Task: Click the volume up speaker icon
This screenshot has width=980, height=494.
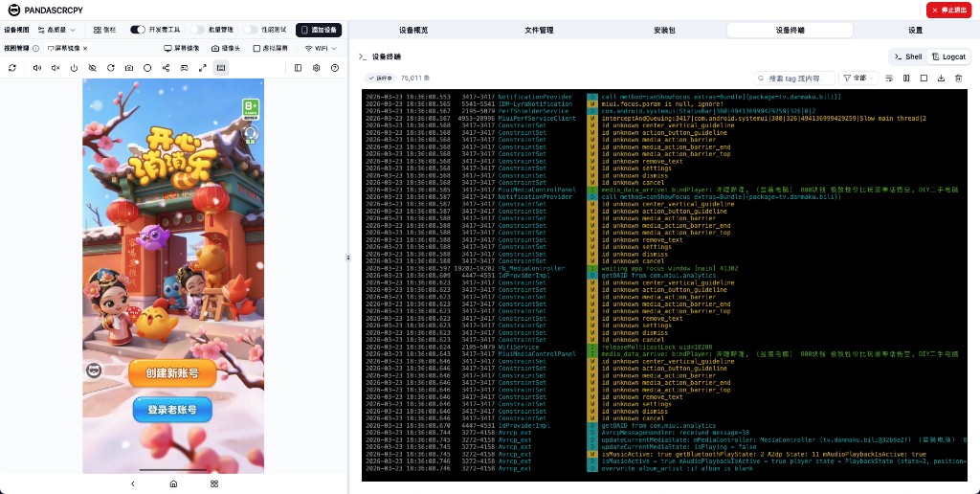Action: (x=37, y=68)
